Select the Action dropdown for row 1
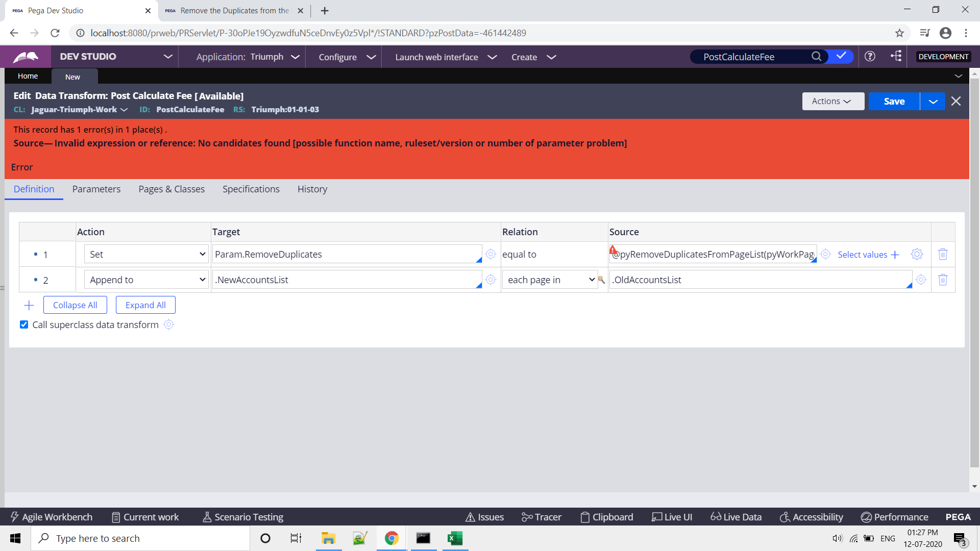Screen dimensions: 980x551 (x=145, y=254)
